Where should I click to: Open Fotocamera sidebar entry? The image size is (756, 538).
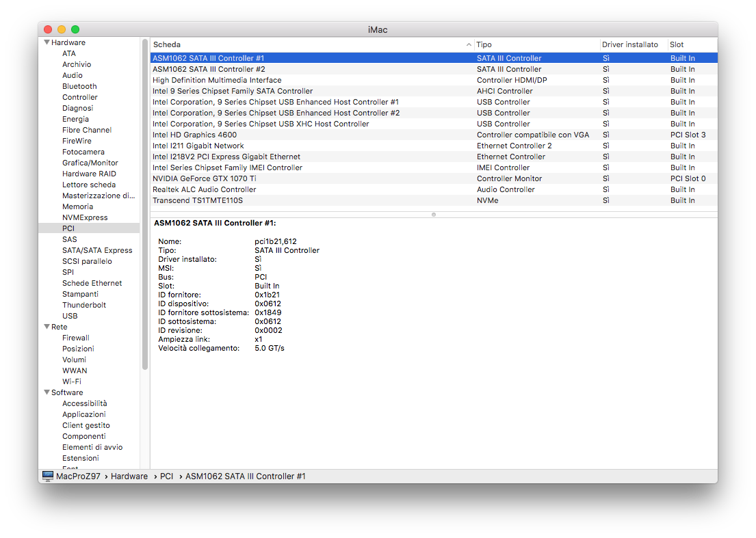coord(83,152)
